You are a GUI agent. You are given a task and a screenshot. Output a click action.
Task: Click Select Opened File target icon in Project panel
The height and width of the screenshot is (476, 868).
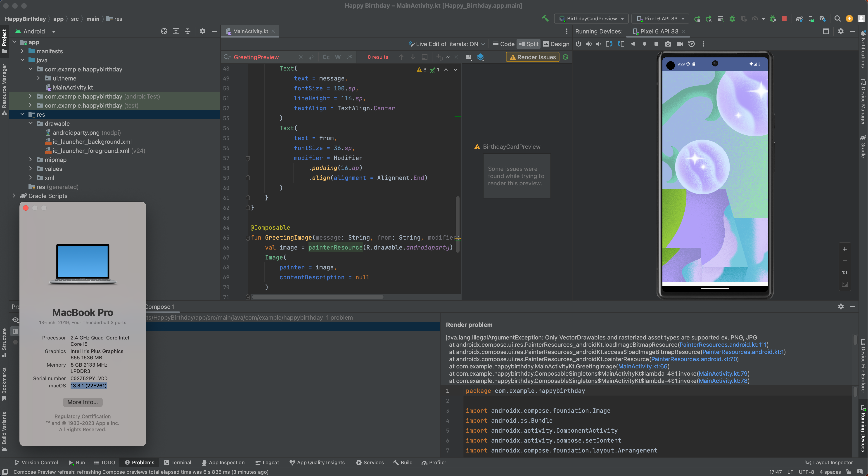(x=164, y=31)
